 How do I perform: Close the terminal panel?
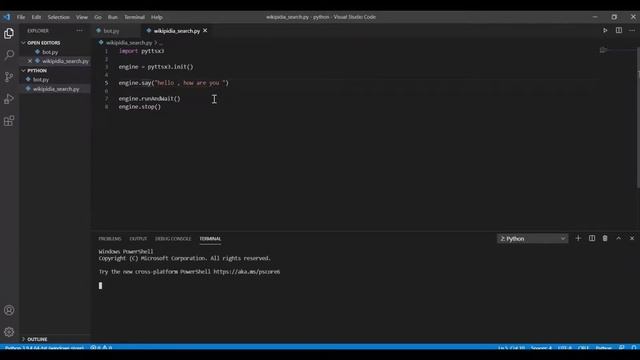point(632,238)
